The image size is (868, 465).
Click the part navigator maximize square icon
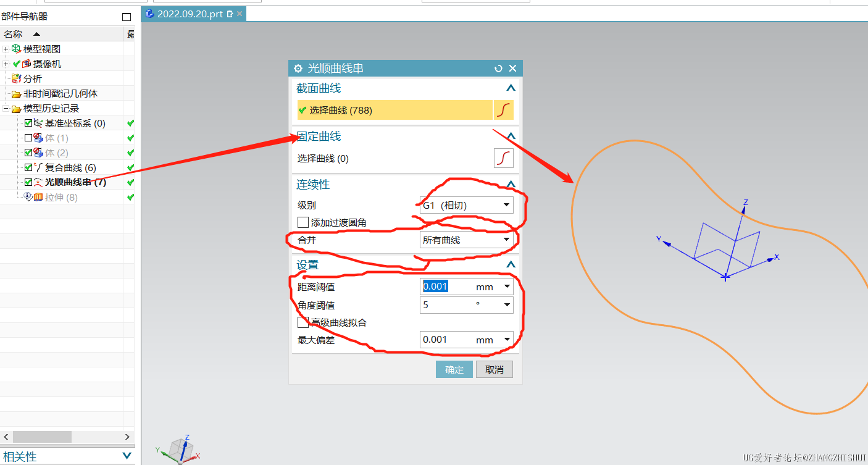click(127, 17)
